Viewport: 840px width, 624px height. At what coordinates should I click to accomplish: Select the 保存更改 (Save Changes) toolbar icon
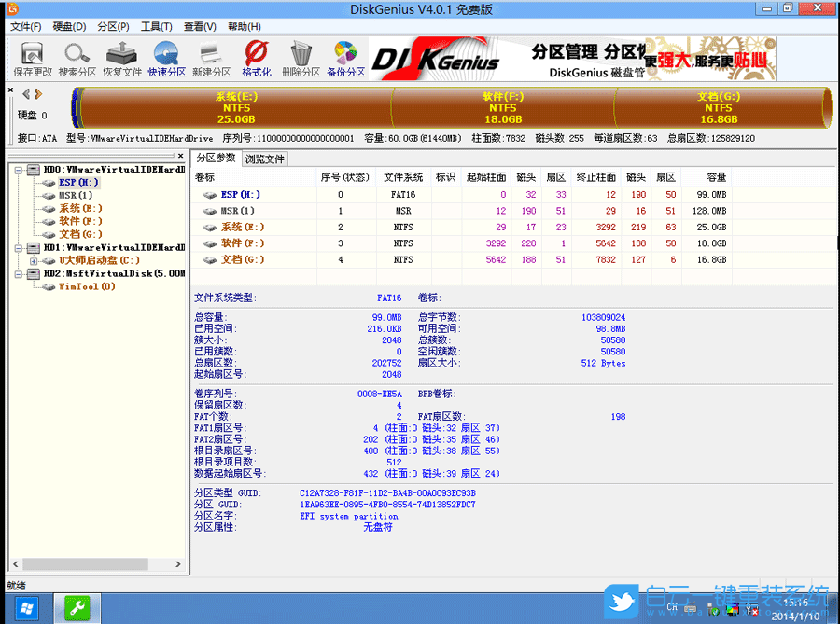(31, 58)
